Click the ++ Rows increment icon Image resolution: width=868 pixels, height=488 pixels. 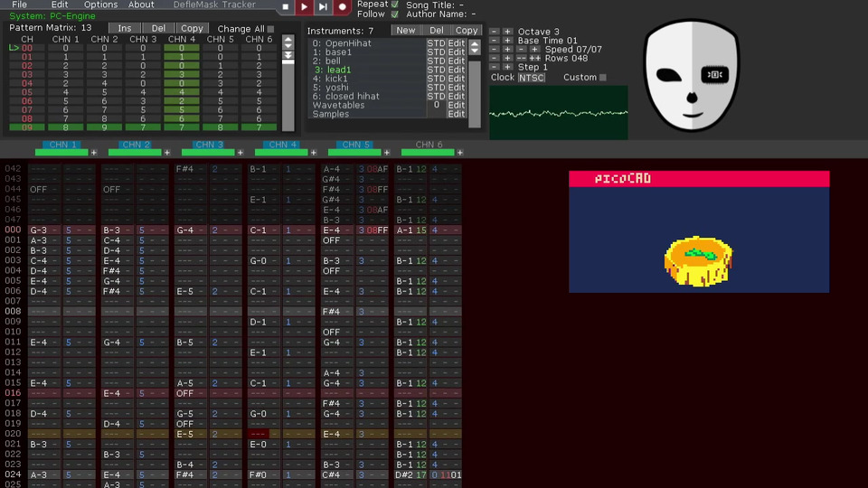534,58
